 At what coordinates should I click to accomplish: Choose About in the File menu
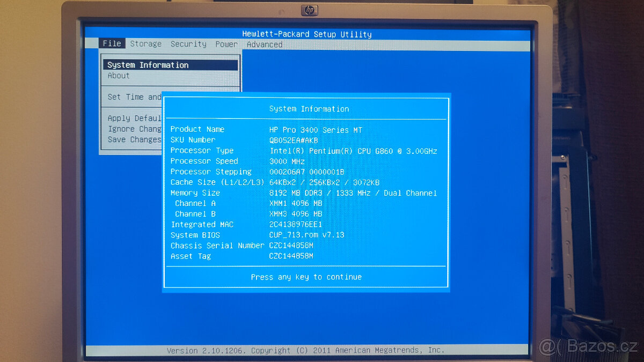pyautogui.click(x=119, y=76)
